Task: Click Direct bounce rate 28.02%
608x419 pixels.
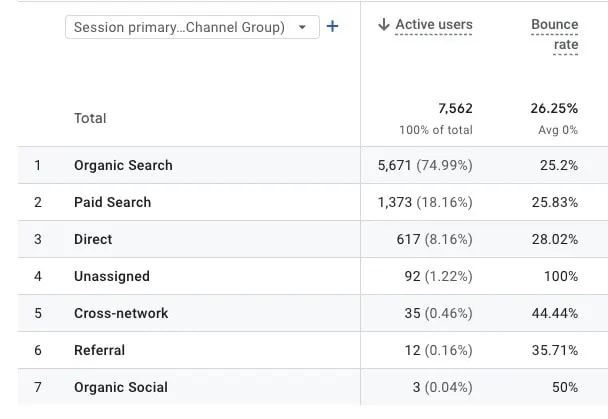Action: click(x=554, y=239)
